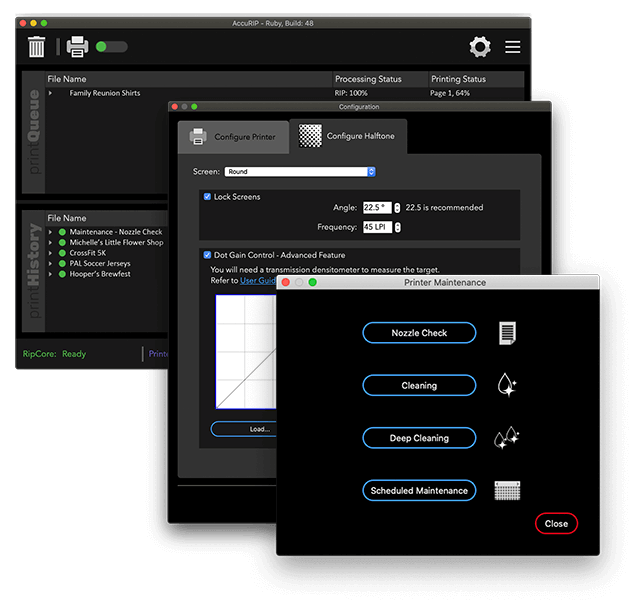Open the Screen dropdown showing Round

(300, 171)
